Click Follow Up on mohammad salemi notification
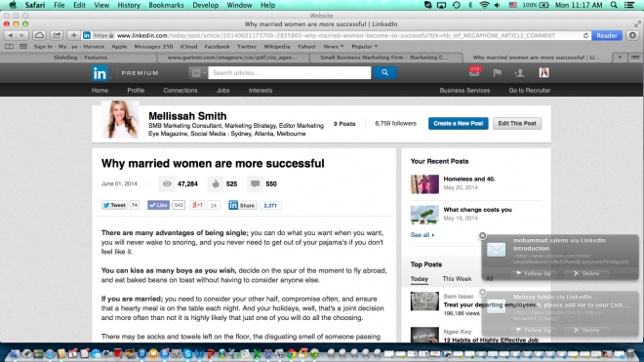644x362 pixels. point(534,273)
